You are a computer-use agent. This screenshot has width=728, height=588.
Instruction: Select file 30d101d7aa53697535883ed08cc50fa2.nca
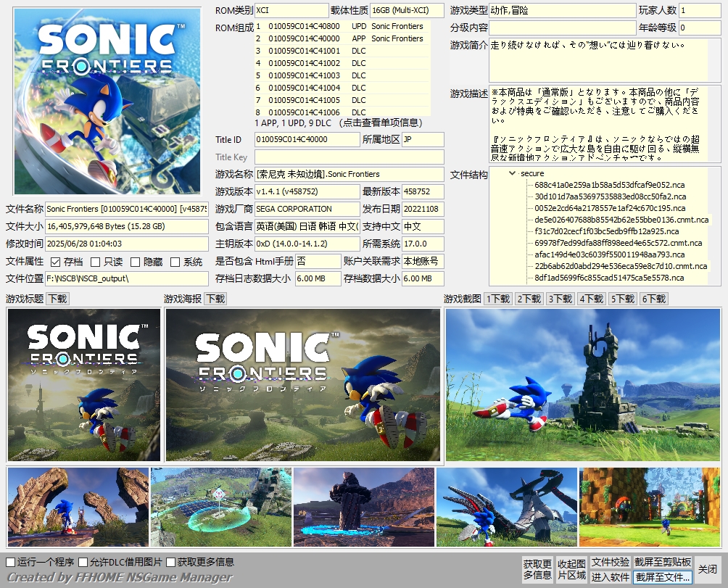(x=610, y=196)
